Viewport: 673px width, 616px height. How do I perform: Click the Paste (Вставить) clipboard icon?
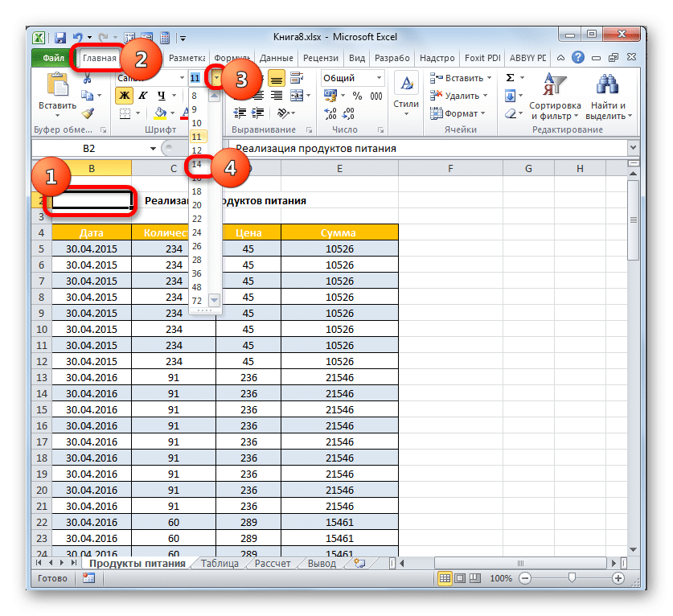tap(56, 86)
